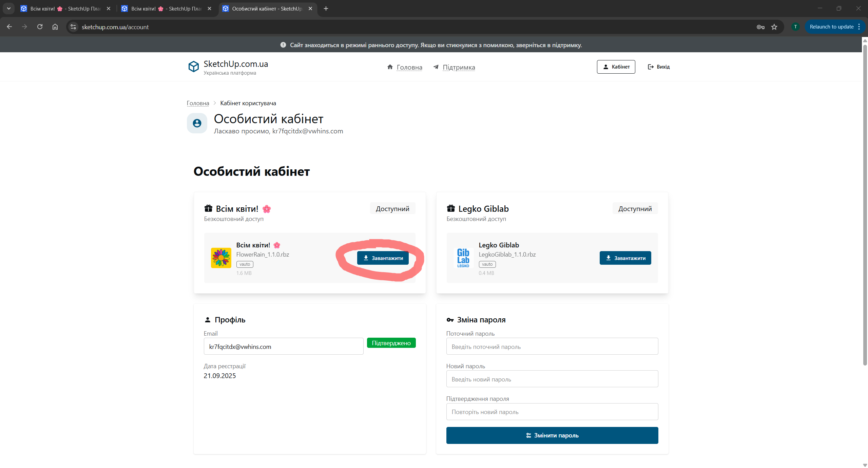This screenshot has height=468, width=868.
Task: Download the FlowerRain_1.1.0.rbz file
Action: [383, 258]
